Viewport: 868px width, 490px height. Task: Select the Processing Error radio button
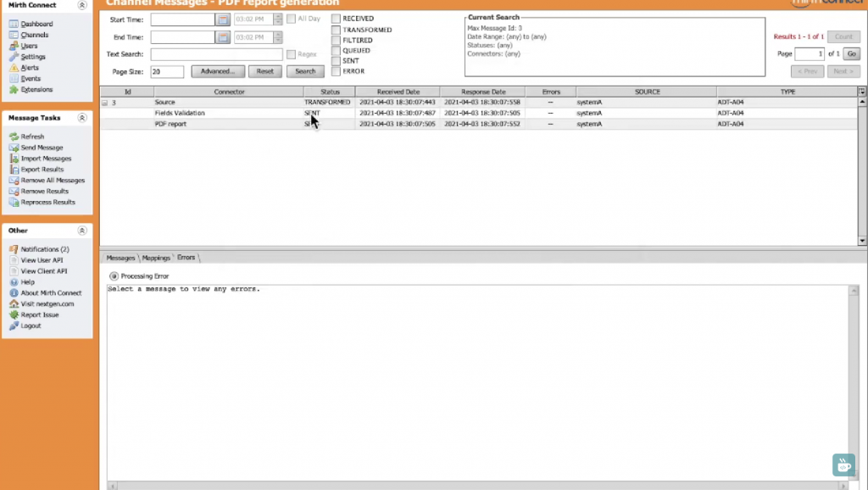[114, 276]
